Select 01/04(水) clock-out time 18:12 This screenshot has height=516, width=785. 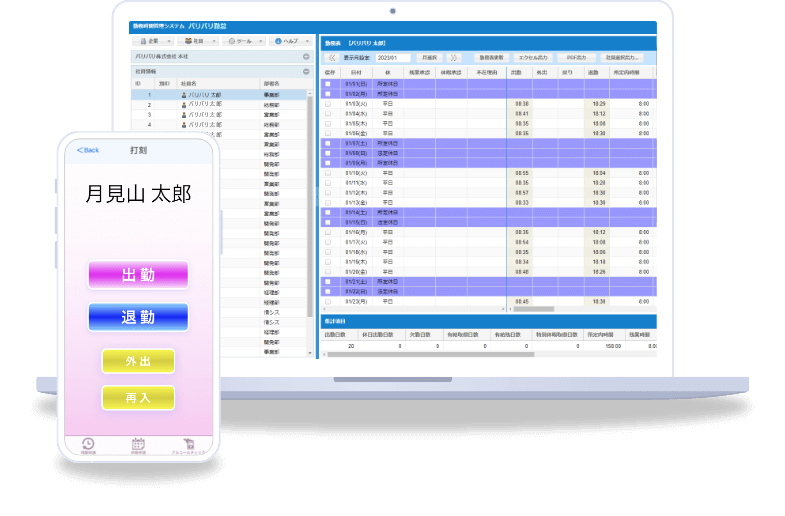pyautogui.click(x=599, y=114)
